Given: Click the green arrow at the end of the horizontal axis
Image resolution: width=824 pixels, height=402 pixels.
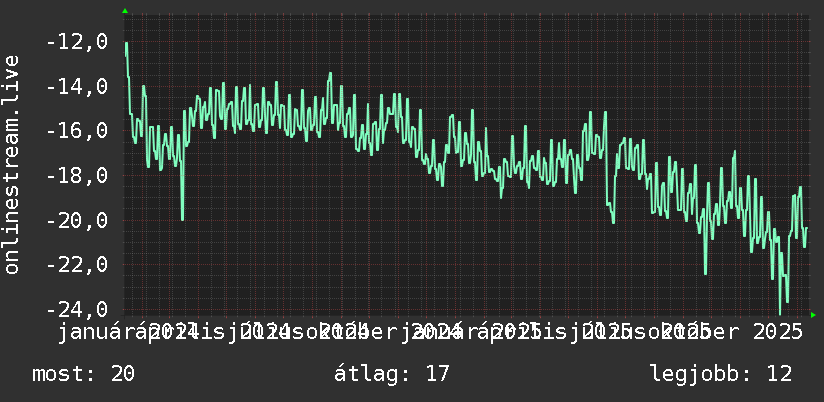Looking at the screenshot, I should 813,315.
